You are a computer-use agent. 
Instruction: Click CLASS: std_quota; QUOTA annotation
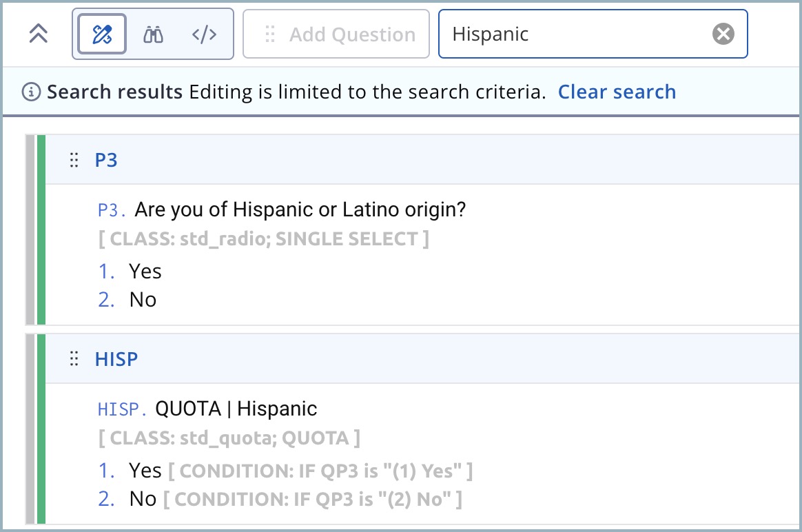(229, 438)
